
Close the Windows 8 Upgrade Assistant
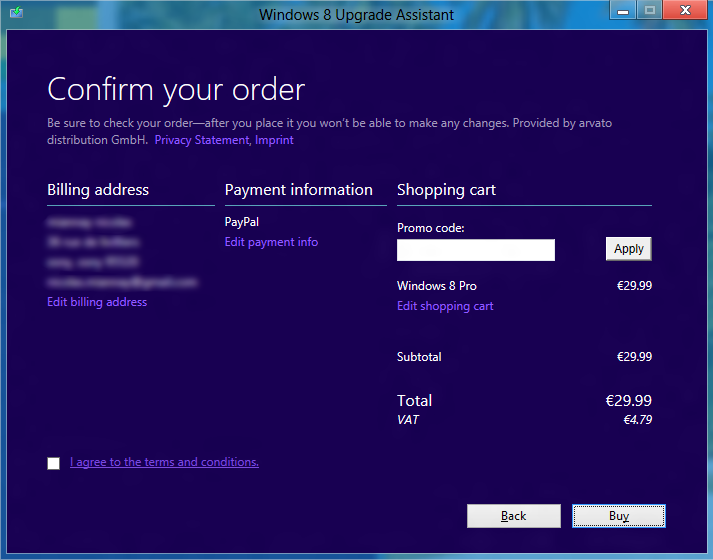(685, 11)
